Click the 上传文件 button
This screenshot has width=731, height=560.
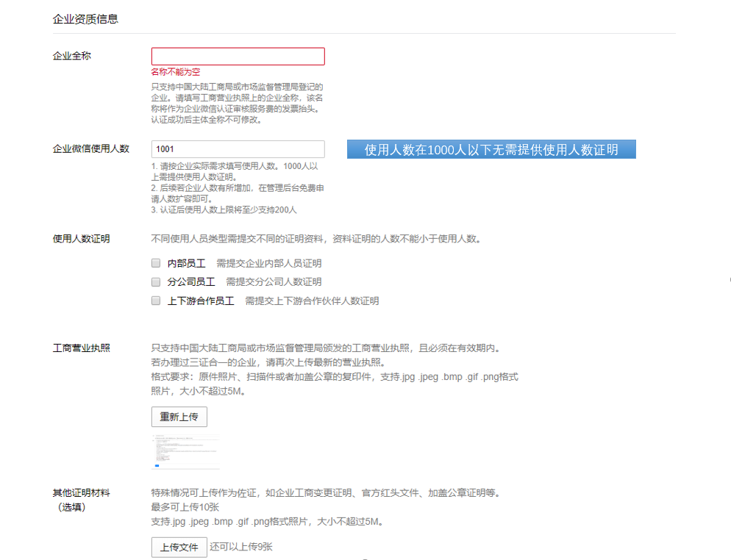pos(179,548)
